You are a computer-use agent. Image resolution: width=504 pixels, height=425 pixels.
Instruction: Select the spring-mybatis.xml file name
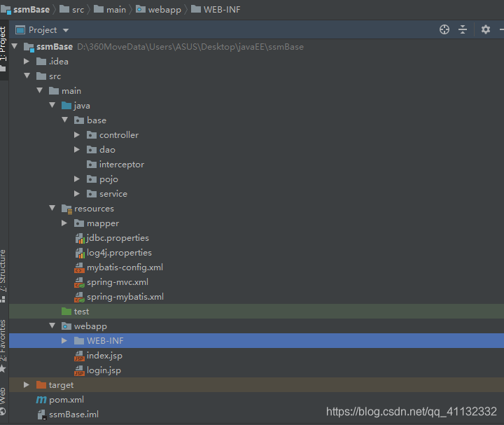coord(125,297)
